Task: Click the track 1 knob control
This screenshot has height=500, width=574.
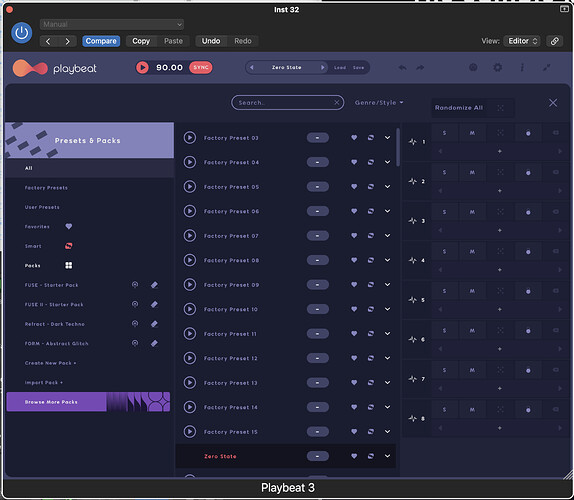Action: pos(528,133)
